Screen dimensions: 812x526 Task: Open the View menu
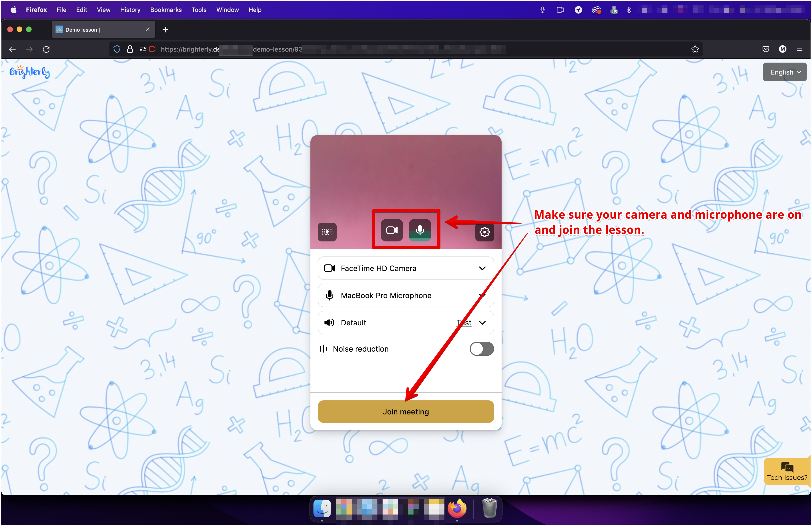103,10
